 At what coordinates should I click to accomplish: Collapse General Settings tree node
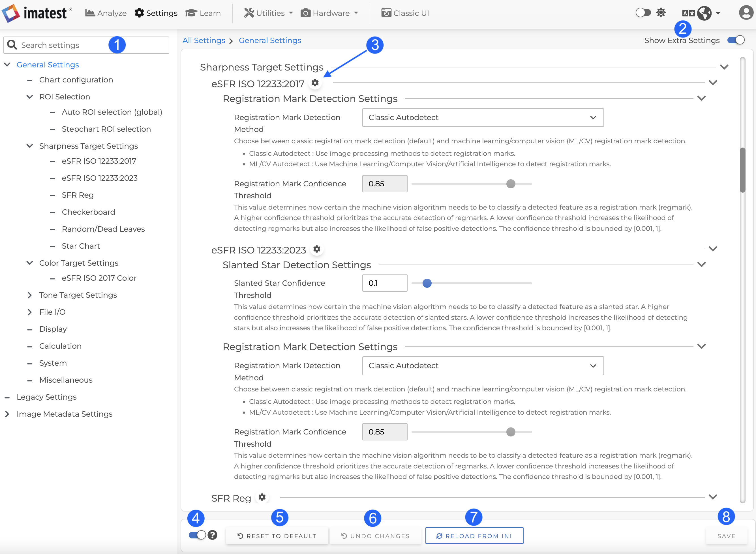[x=7, y=64]
